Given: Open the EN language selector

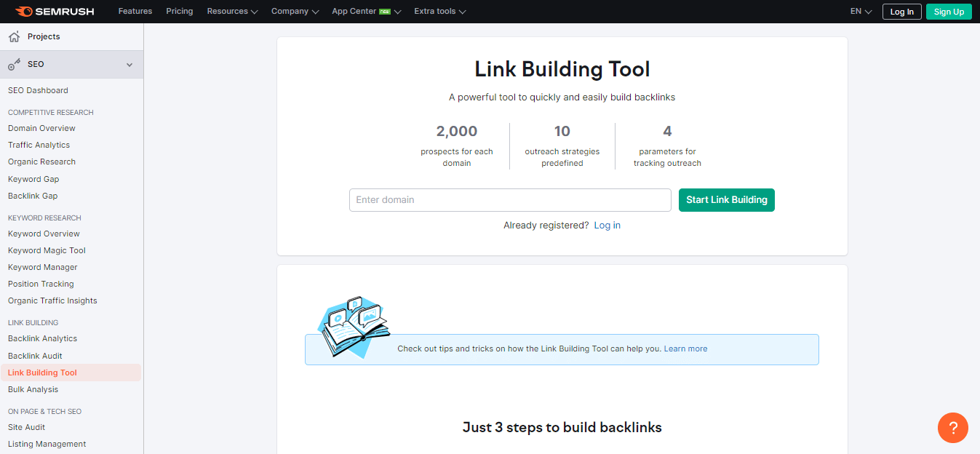Looking at the screenshot, I should [861, 12].
